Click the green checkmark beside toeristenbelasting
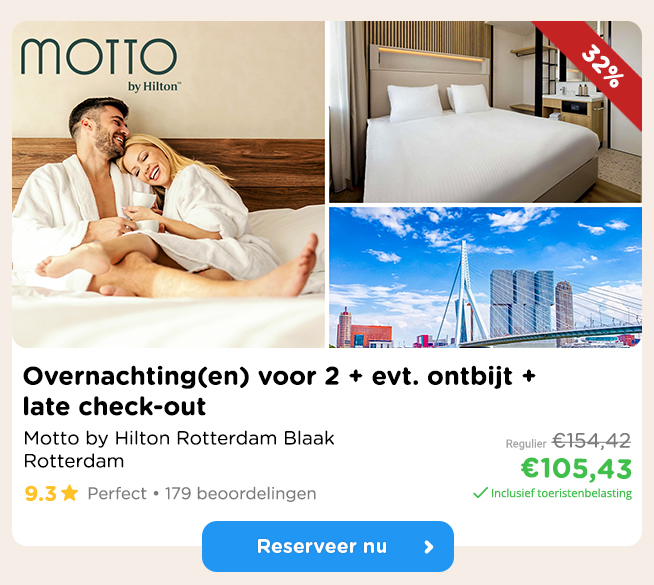The width and height of the screenshot is (654, 585). click(480, 493)
